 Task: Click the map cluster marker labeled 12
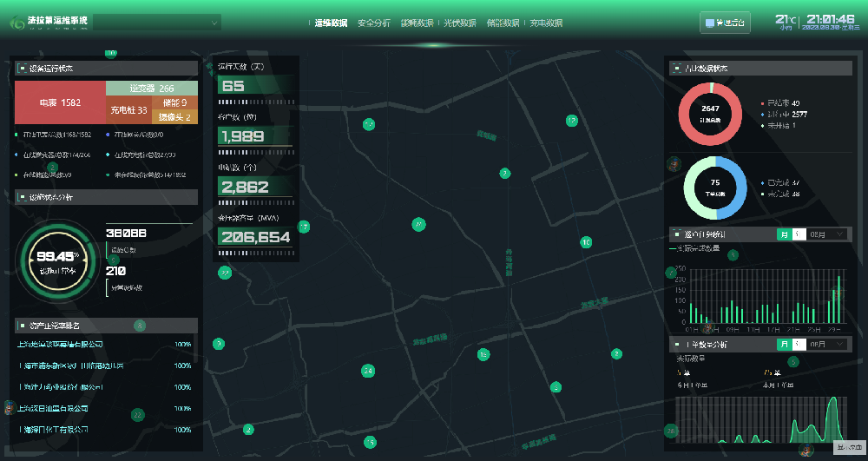tap(571, 121)
